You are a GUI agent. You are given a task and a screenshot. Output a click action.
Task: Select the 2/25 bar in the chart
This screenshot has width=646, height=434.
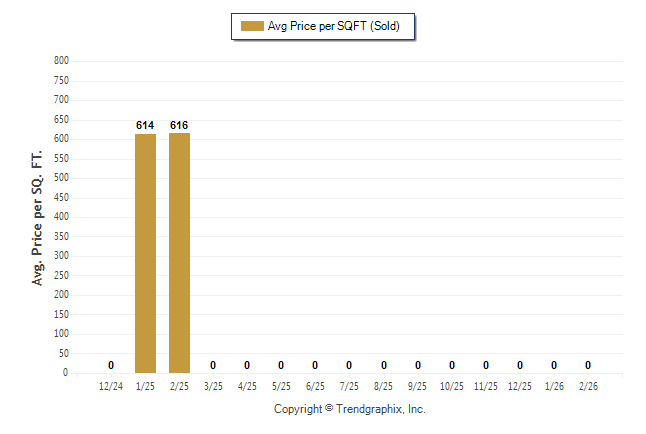(179, 252)
